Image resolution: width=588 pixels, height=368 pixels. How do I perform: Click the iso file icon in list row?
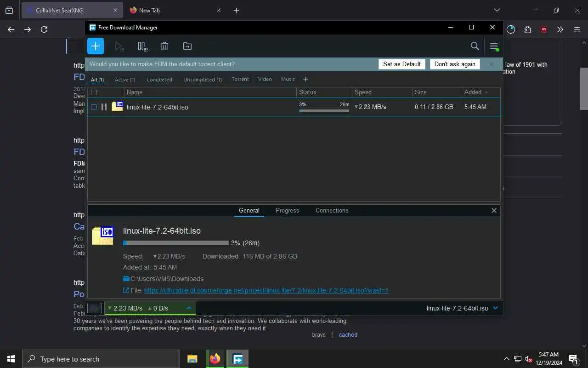[117, 106]
